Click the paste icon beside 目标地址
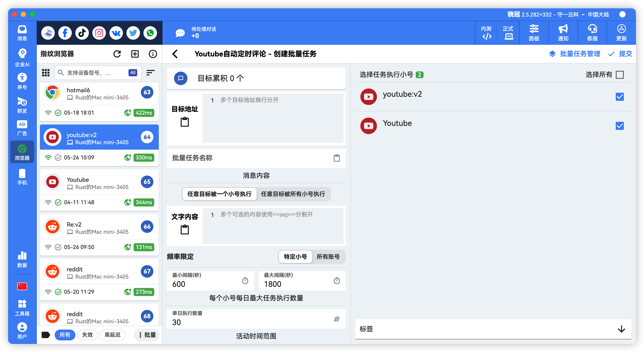This screenshot has width=644, height=352. [185, 122]
